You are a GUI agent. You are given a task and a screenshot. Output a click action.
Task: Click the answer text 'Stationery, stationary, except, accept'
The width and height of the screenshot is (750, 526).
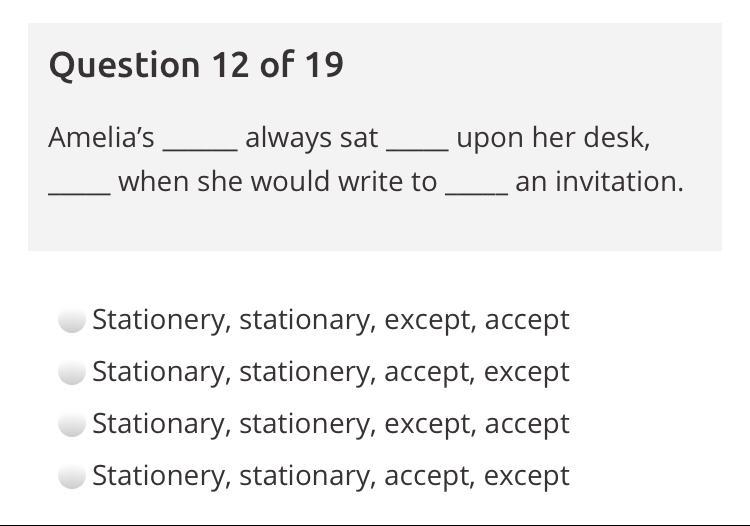330,320
